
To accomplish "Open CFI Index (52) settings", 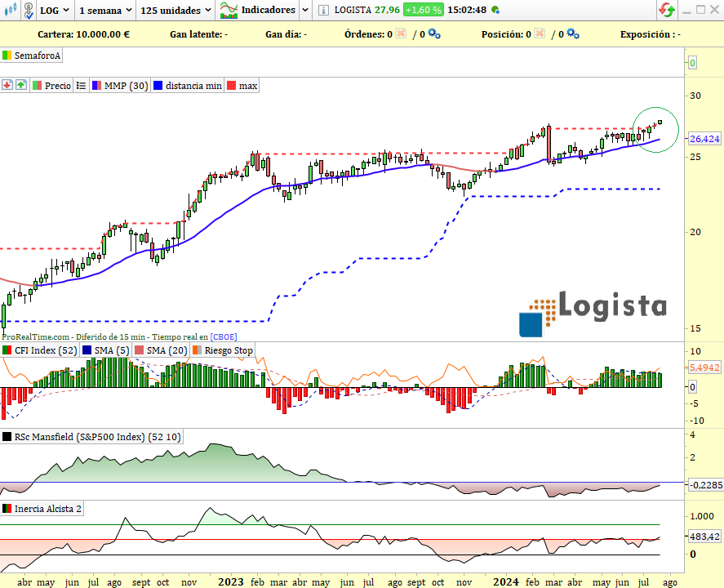I will point(40,350).
